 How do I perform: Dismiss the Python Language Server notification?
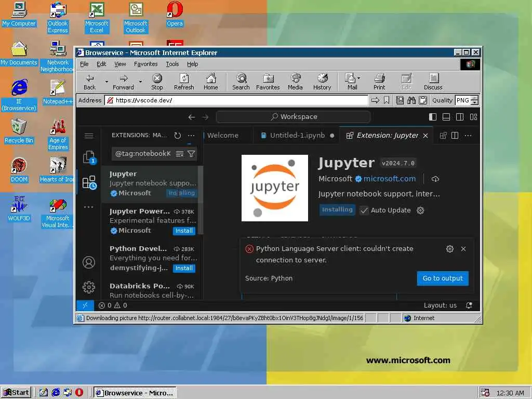(x=463, y=249)
